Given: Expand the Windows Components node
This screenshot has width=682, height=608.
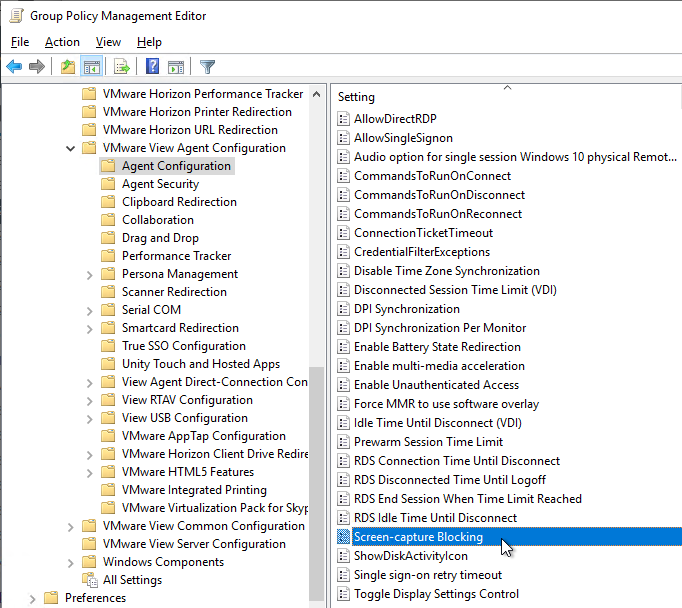Looking at the screenshot, I should 70,563.
